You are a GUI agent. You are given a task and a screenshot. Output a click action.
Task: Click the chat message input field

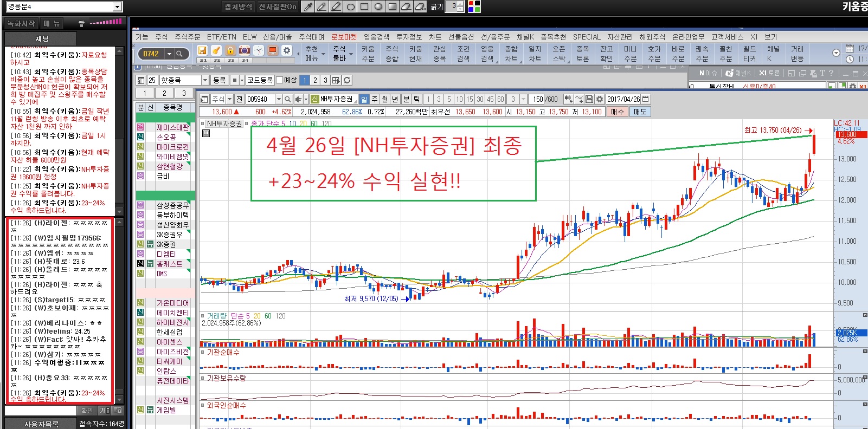[41, 411]
